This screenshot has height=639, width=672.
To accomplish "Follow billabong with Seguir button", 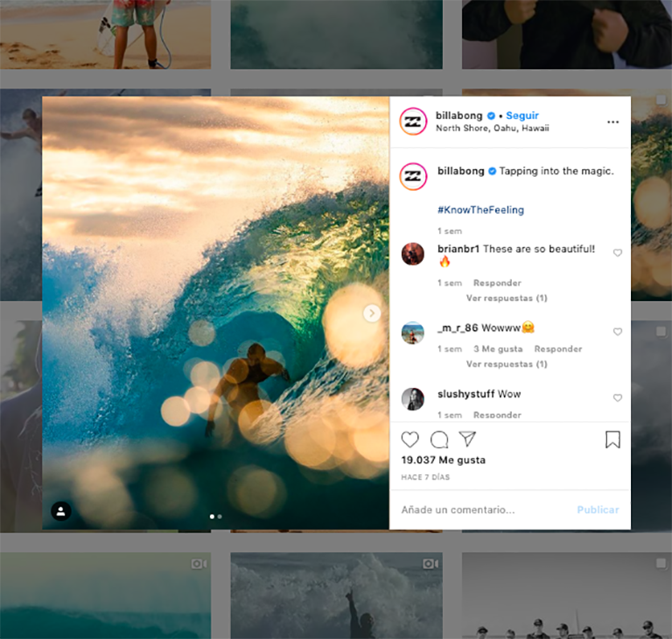I will pyautogui.click(x=522, y=116).
